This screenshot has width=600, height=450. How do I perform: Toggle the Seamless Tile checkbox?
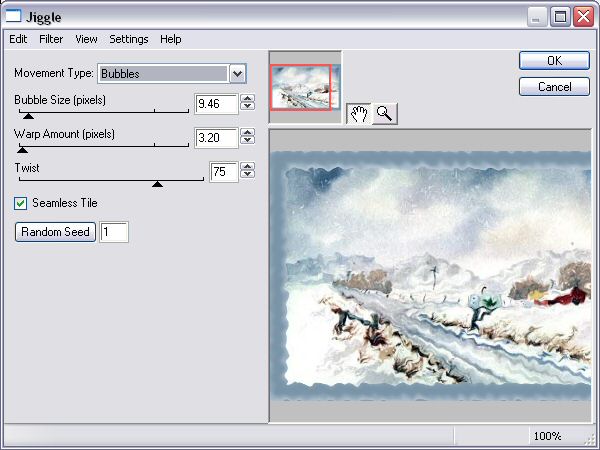pos(20,203)
